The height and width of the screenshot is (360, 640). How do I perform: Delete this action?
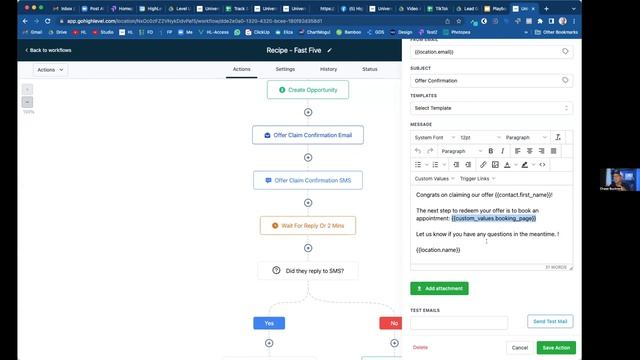point(420,348)
